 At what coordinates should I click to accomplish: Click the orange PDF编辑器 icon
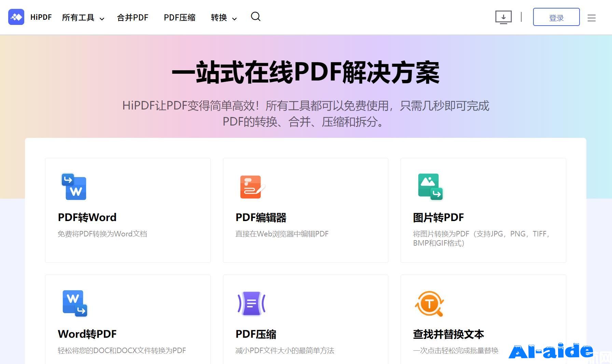(252, 187)
